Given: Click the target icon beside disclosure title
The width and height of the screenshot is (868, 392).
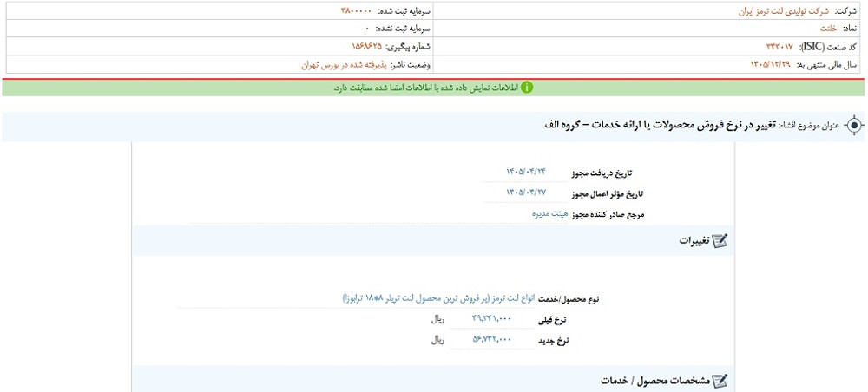Looking at the screenshot, I should (x=855, y=126).
